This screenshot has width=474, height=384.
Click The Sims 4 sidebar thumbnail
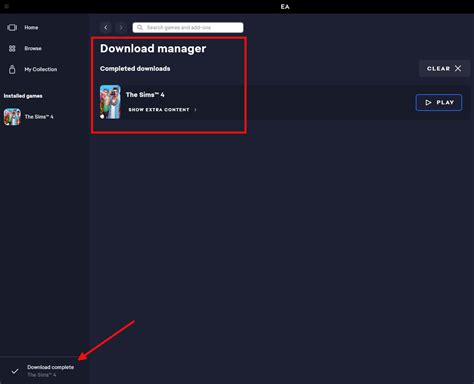coord(12,117)
